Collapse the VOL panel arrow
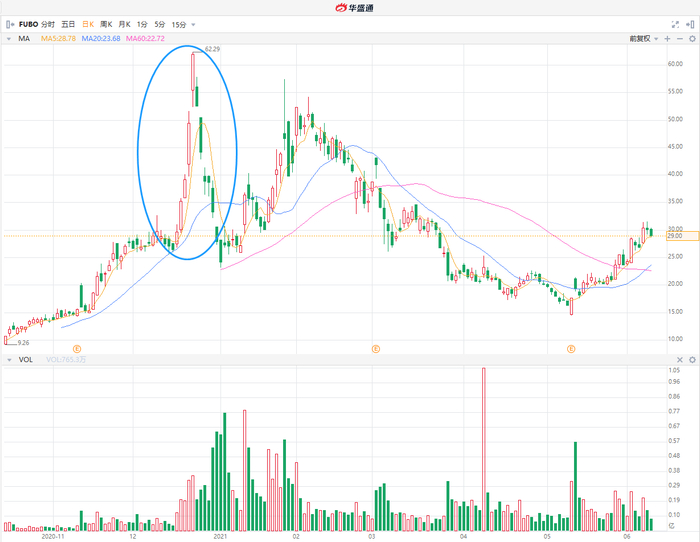 click(9, 360)
